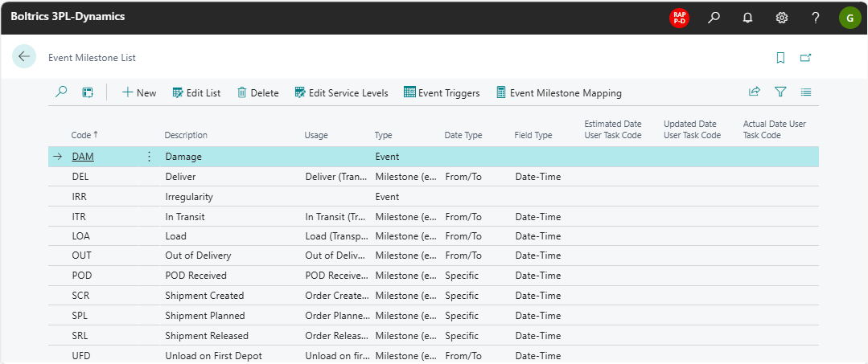Open the help question mark
The height and width of the screenshot is (364, 868).
pyautogui.click(x=816, y=18)
